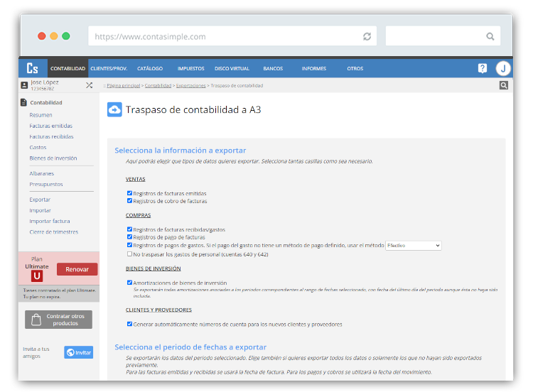Click Selecciona el periodo de fechas heading
Screen dimensions: 533x392
190,347
